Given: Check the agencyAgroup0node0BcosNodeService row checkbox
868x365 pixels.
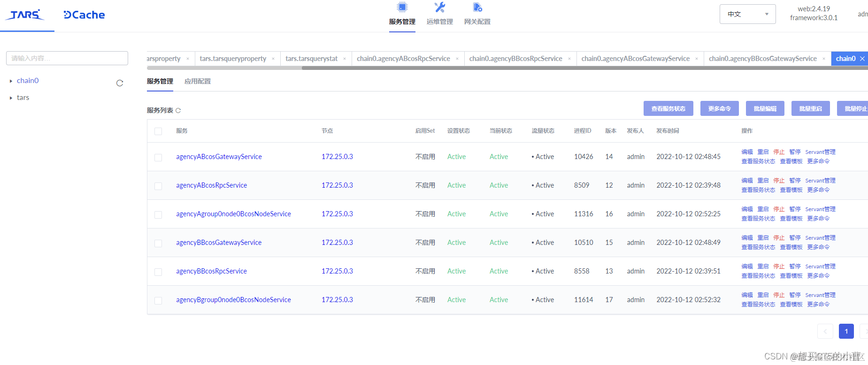Looking at the screenshot, I should pos(158,215).
